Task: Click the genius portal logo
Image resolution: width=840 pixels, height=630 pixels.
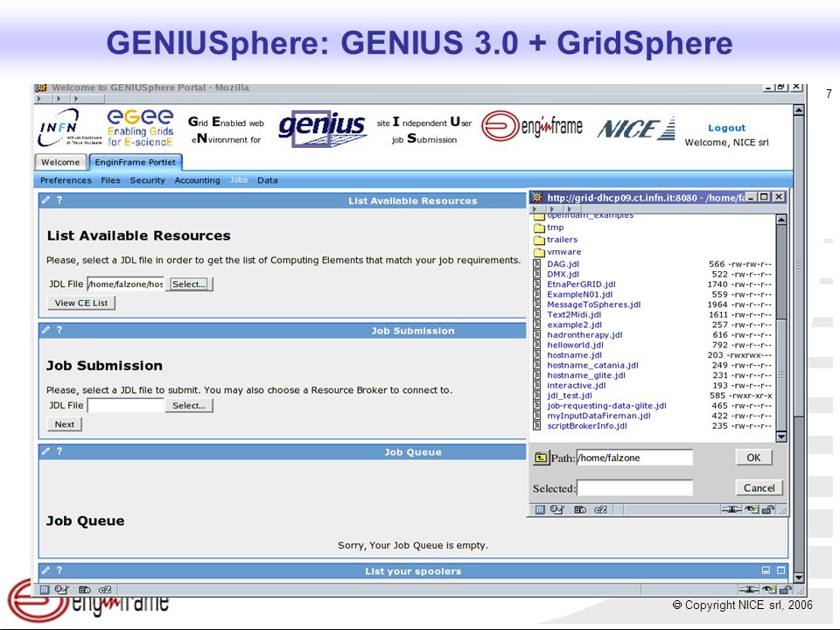Action: (323, 129)
